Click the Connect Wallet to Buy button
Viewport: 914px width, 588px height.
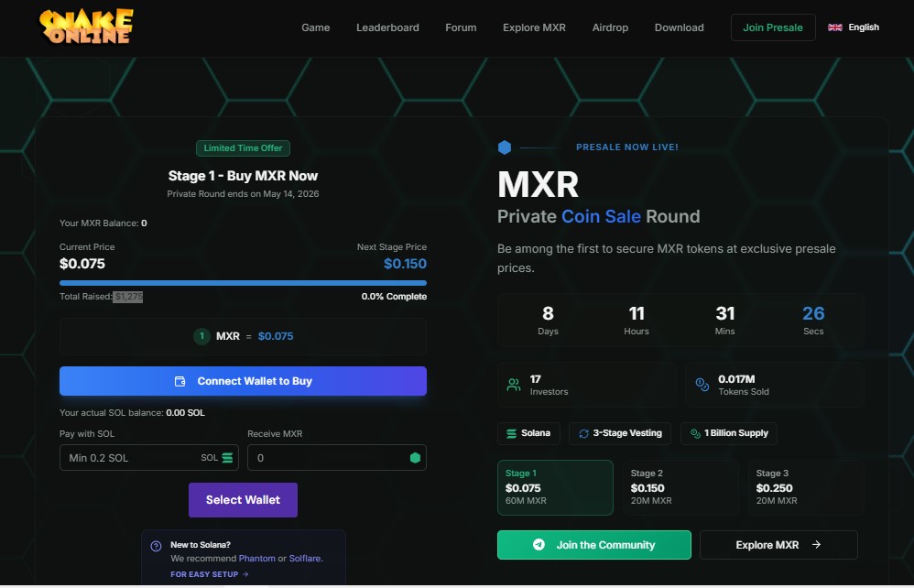coord(243,381)
